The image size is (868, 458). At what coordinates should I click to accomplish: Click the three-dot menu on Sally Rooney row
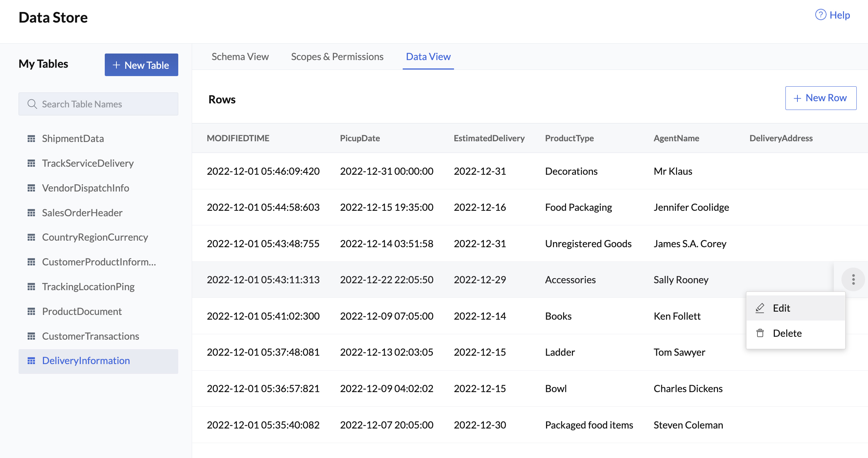[x=853, y=280]
